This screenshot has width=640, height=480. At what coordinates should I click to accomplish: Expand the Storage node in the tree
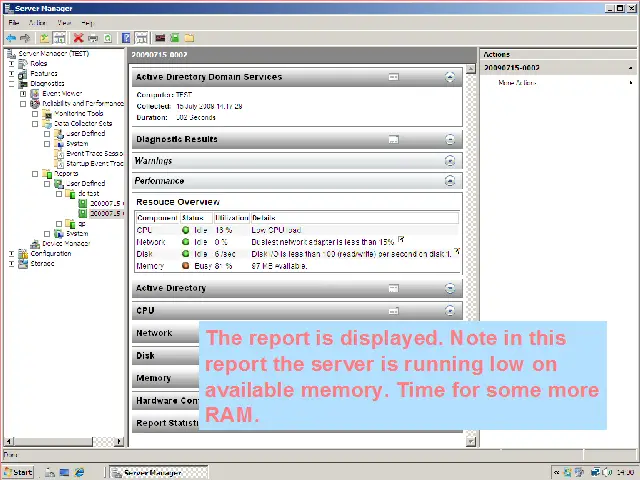[x=11, y=264]
